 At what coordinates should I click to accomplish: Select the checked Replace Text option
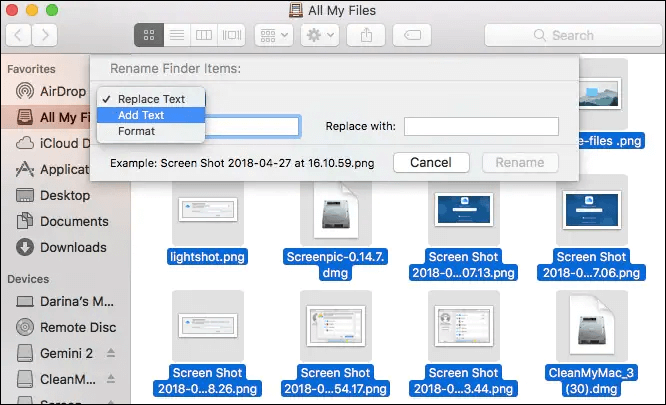[151, 99]
